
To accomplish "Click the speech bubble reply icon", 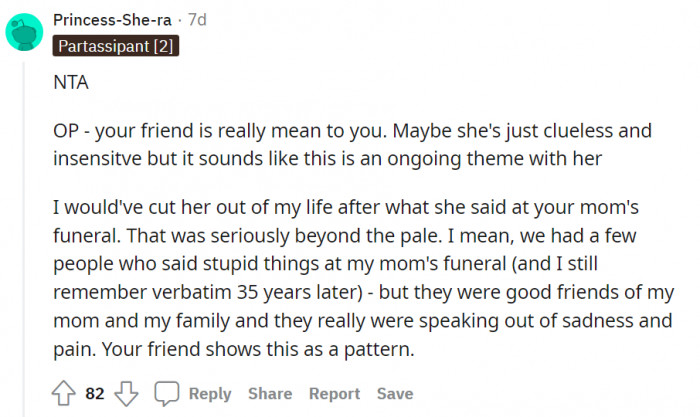I will pos(167,393).
